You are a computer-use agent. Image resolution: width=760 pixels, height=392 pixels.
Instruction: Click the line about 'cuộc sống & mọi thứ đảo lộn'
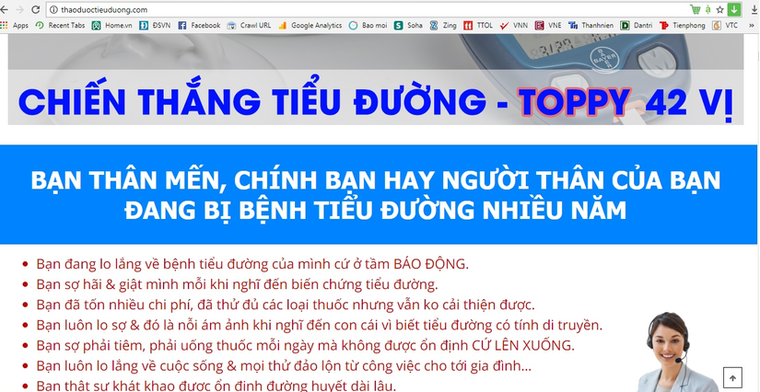click(x=284, y=366)
